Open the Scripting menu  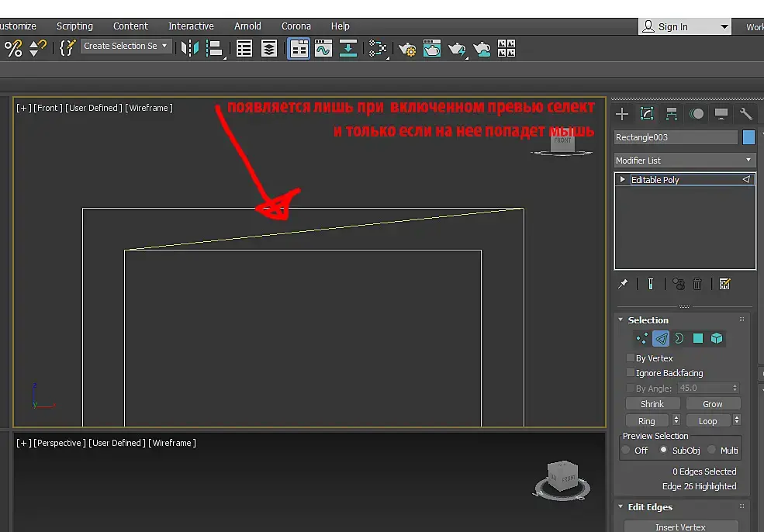74,26
